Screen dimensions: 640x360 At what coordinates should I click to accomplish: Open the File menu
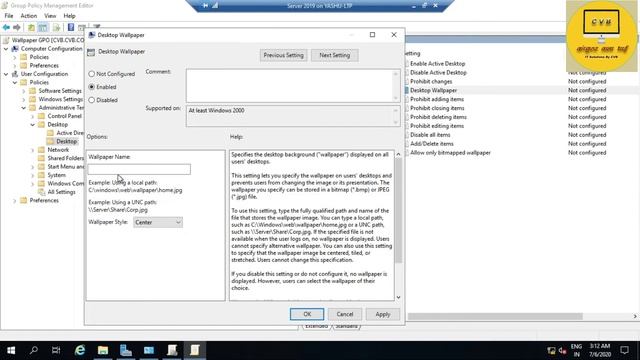(9, 16)
